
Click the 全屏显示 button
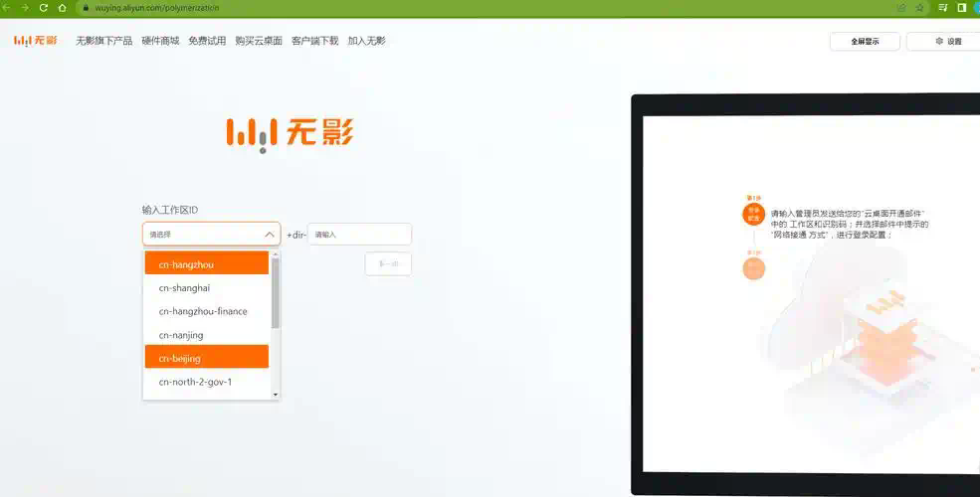(x=865, y=42)
